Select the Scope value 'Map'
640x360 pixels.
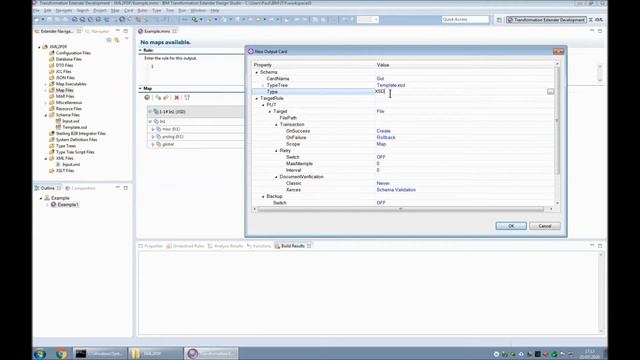click(x=381, y=144)
